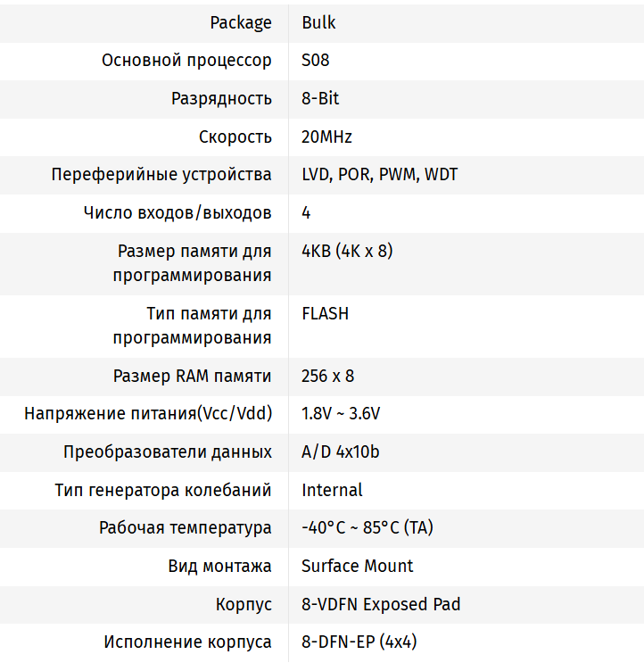
Task: Select the FLASH memory type value
Action: coord(326,313)
